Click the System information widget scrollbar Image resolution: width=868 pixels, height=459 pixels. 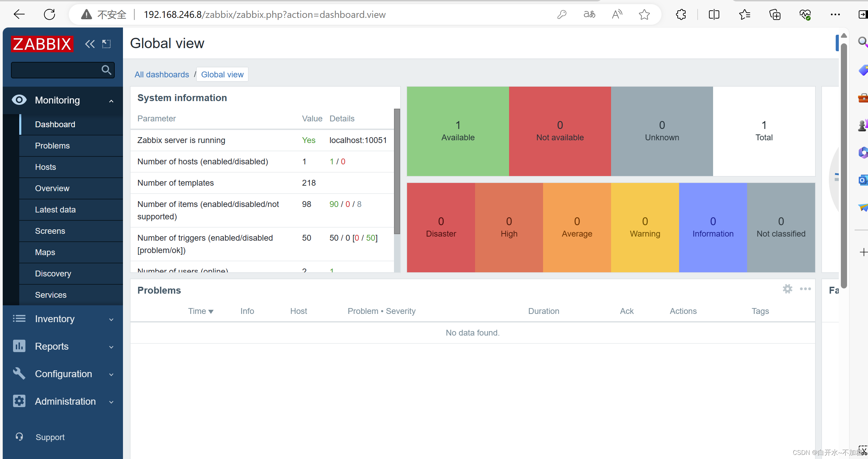[x=397, y=171]
